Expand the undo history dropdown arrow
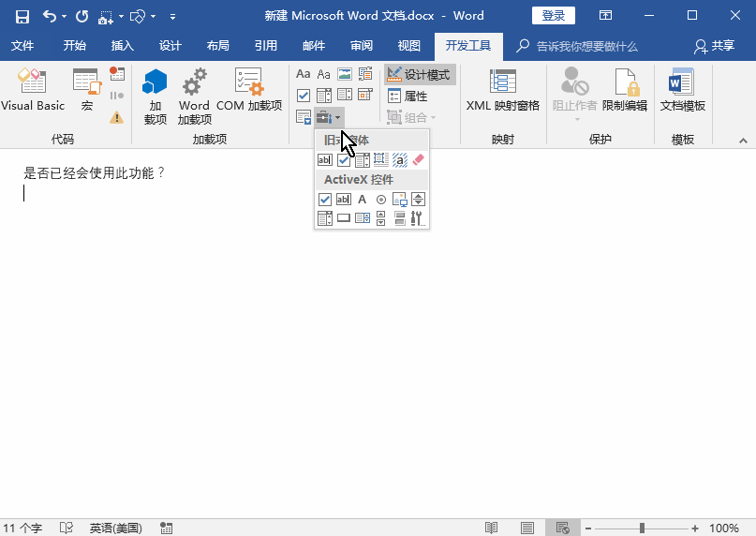 pyautogui.click(x=64, y=16)
